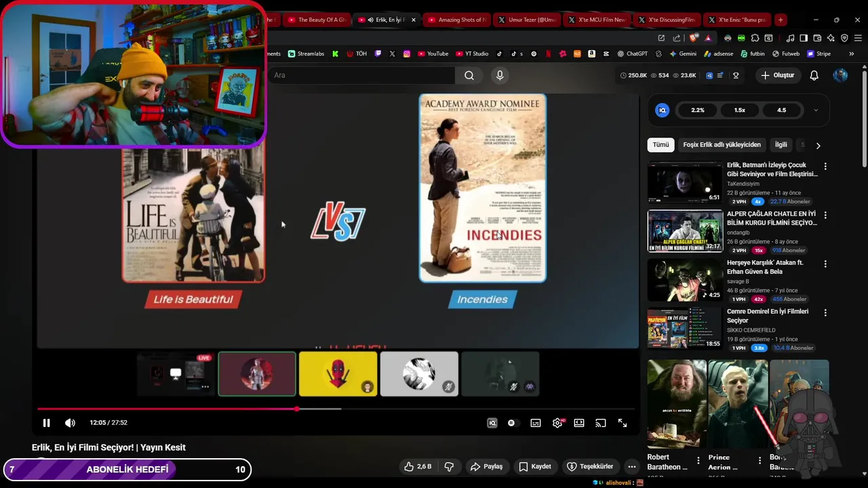
Task: Open the browser hamburger menu
Action: coord(858,38)
